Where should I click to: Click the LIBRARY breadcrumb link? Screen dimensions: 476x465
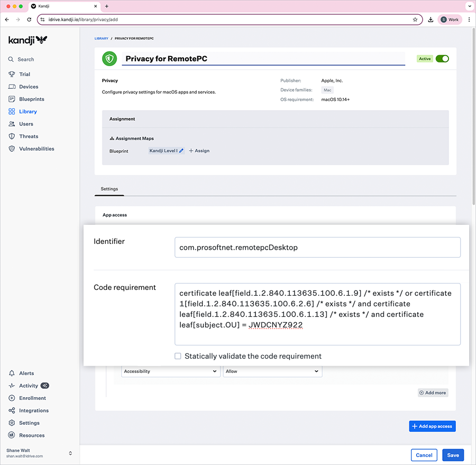(x=101, y=39)
